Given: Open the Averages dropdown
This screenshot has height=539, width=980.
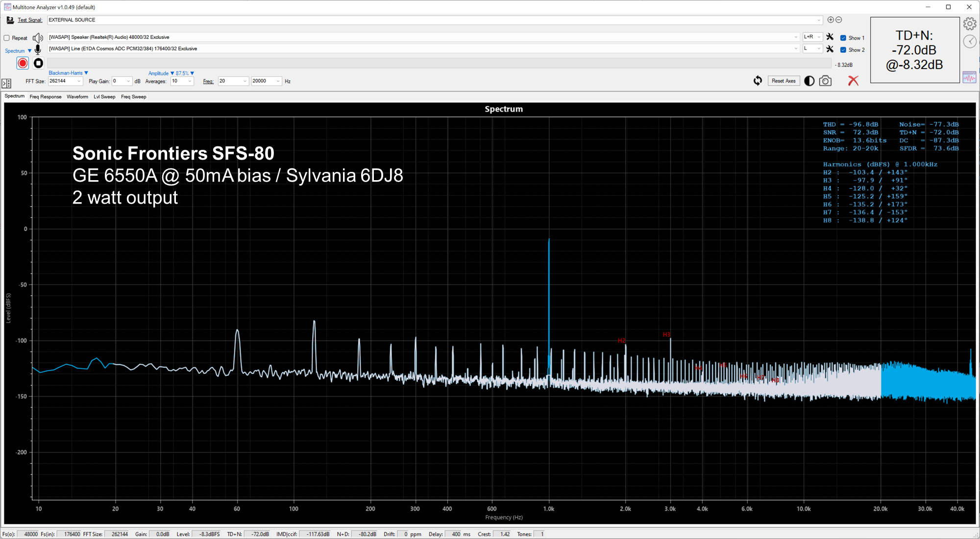Looking at the screenshot, I should point(182,81).
